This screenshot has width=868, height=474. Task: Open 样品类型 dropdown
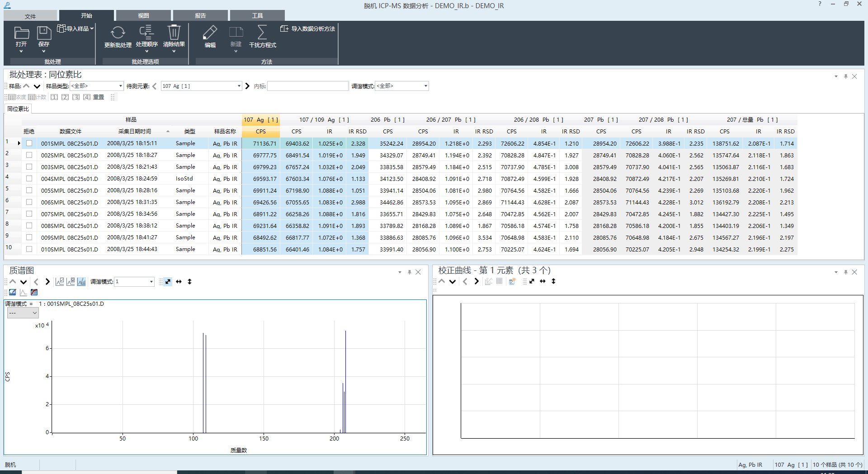tap(97, 86)
